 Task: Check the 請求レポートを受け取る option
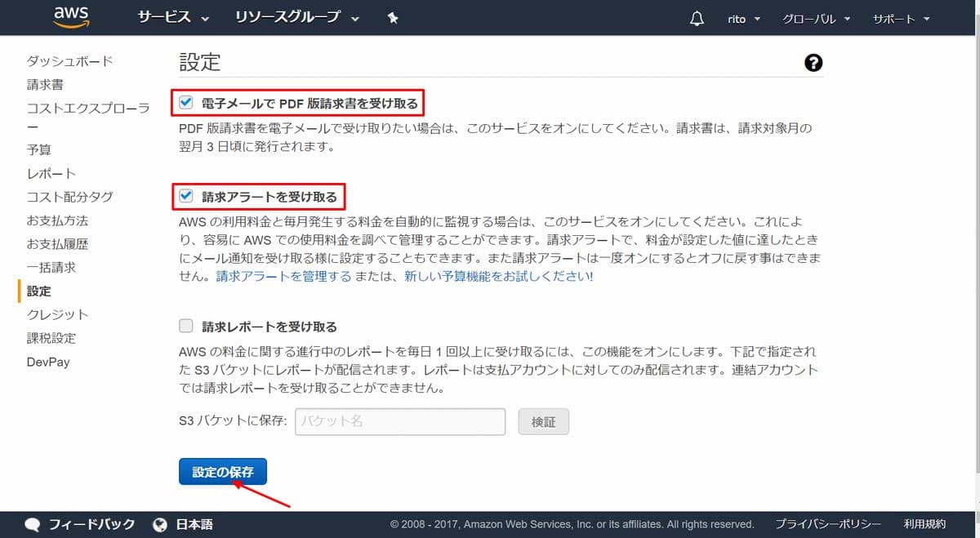point(185,325)
